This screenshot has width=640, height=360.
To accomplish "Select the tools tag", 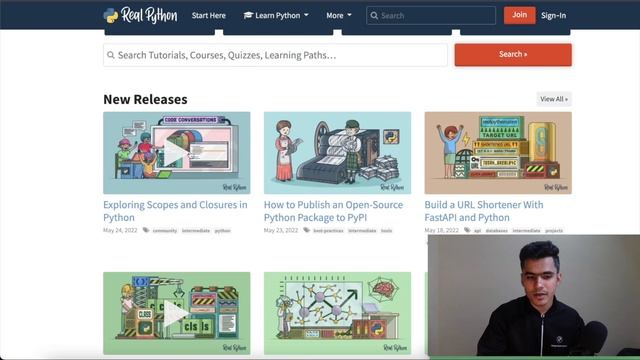I will tap(387, 231).
